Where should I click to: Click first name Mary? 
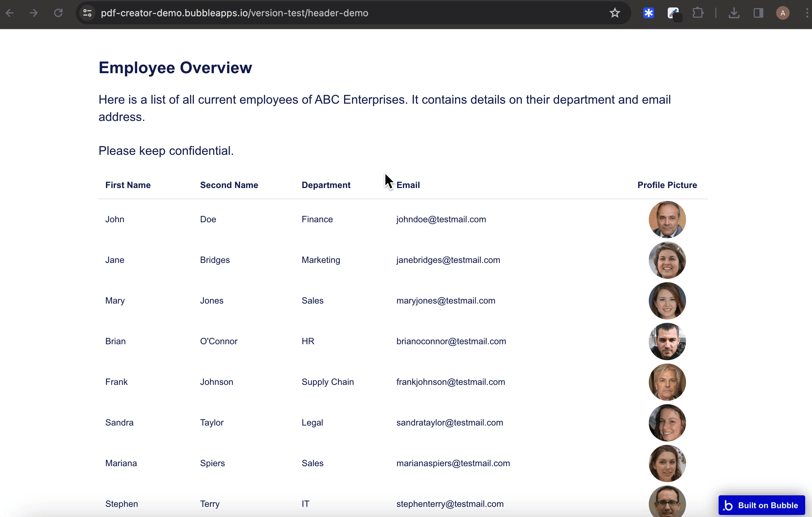tap(115, 301)
